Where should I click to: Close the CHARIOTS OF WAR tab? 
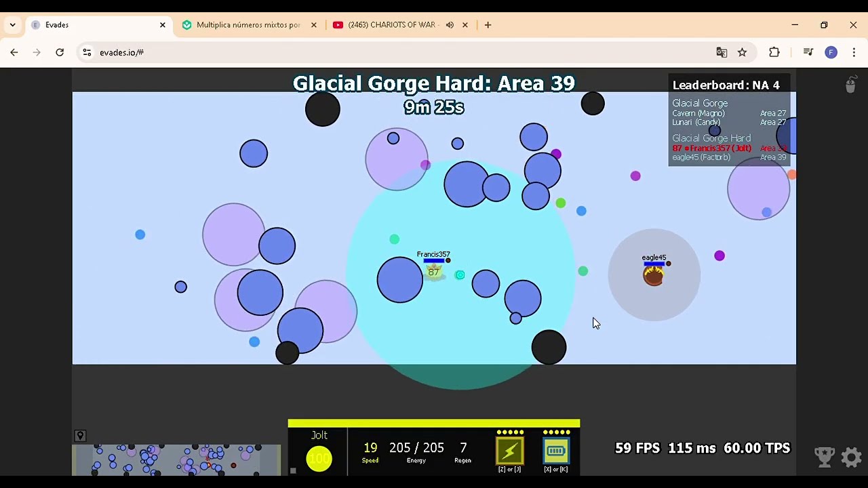click(465, 25)
